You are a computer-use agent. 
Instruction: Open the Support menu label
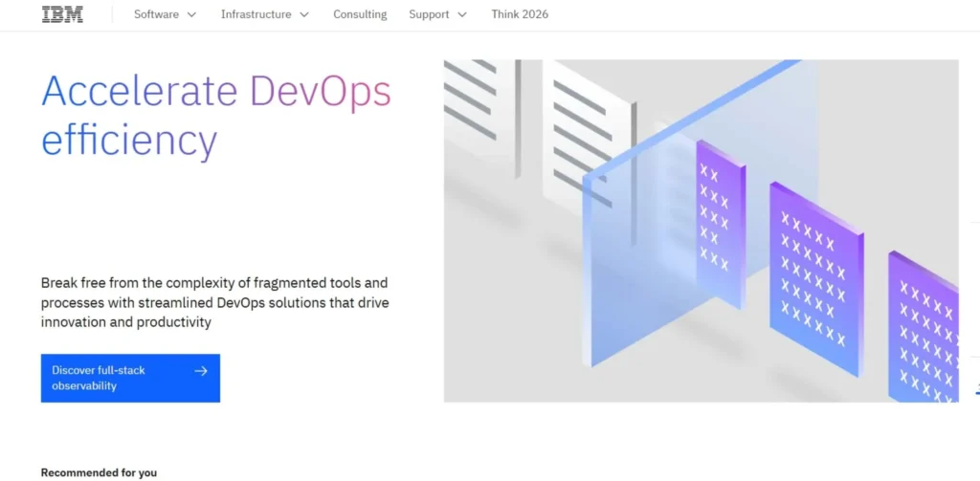(429, 14)
